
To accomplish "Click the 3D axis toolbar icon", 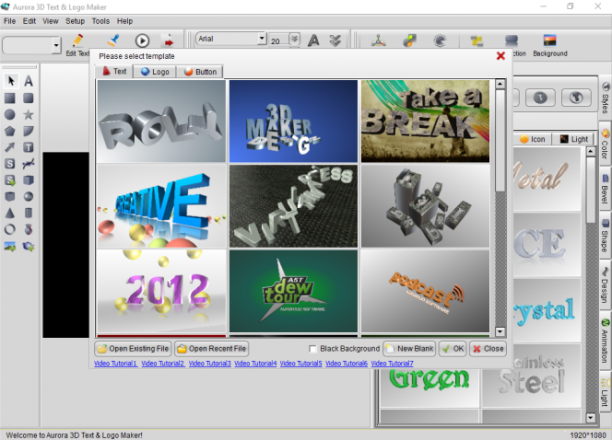I will (x=378, y=40).
